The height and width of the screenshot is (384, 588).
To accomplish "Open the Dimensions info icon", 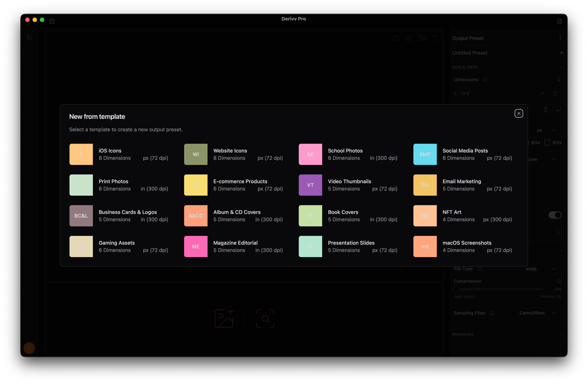I will point(485,80).
